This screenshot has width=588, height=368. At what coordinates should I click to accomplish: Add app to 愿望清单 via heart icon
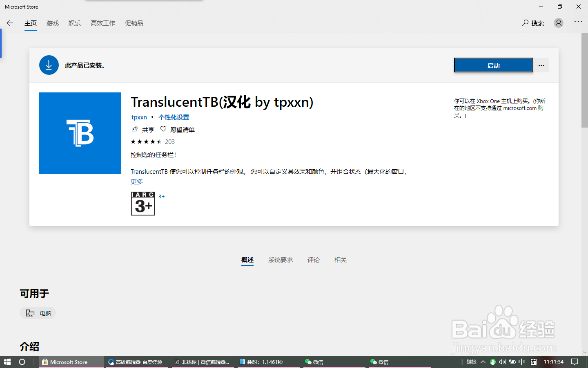pyautogui.click(x=163, y=129)
